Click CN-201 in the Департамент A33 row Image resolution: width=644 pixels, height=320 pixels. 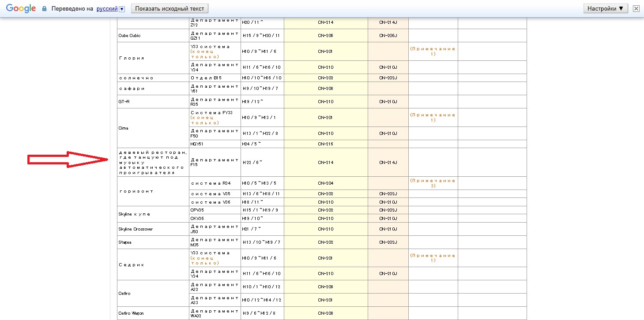click(326, 300)
